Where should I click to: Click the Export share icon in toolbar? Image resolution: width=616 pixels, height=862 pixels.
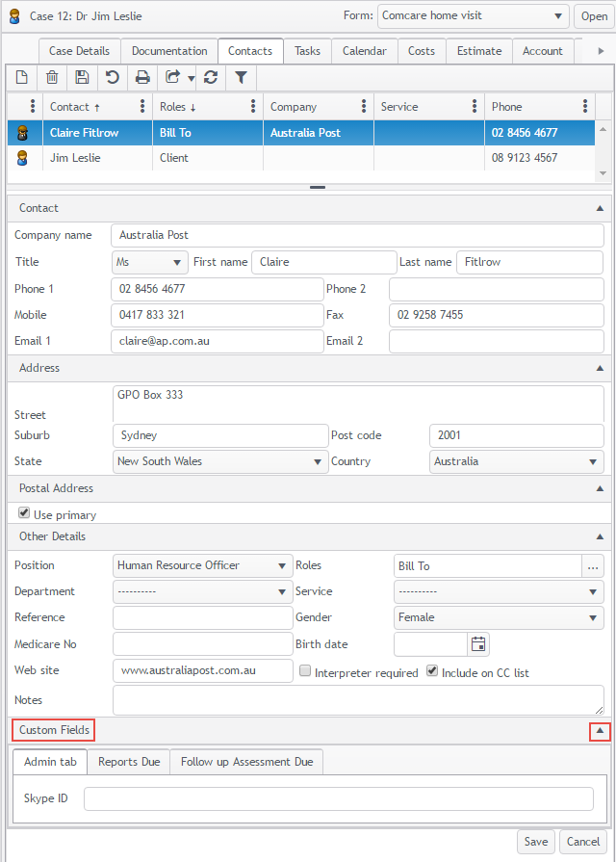(x=173, y=78)
